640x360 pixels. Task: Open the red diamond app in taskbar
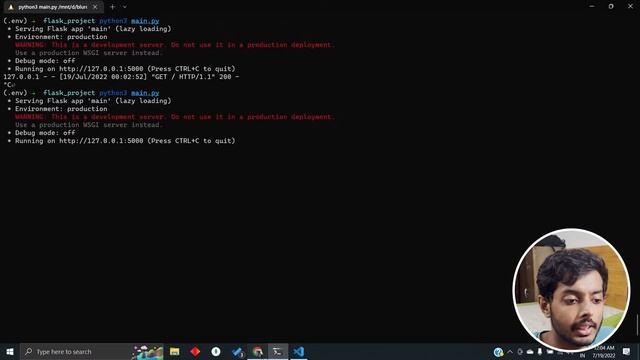pos(195,351)
